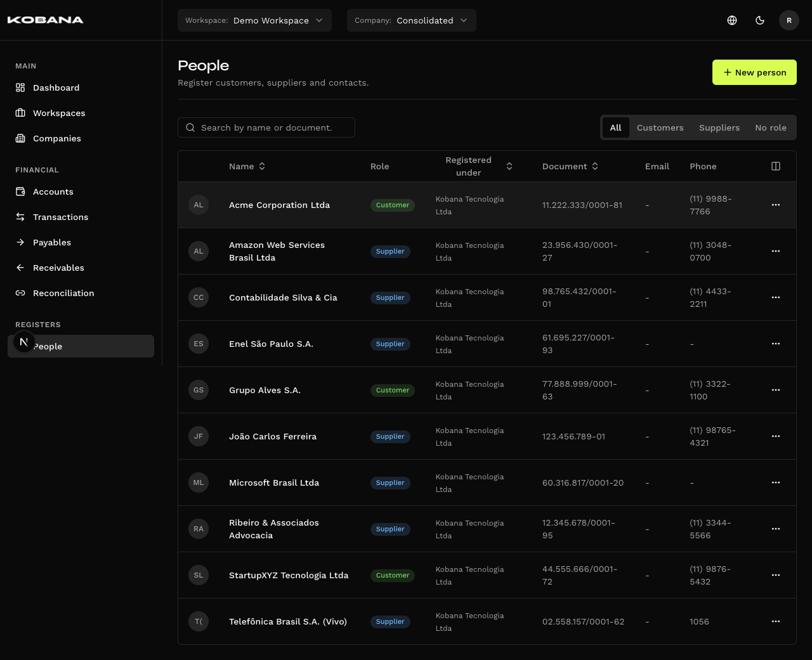Open actions menu for Microsoft Brasil Ltda
This screenshot has width=812, height=660.
[775, 482]
